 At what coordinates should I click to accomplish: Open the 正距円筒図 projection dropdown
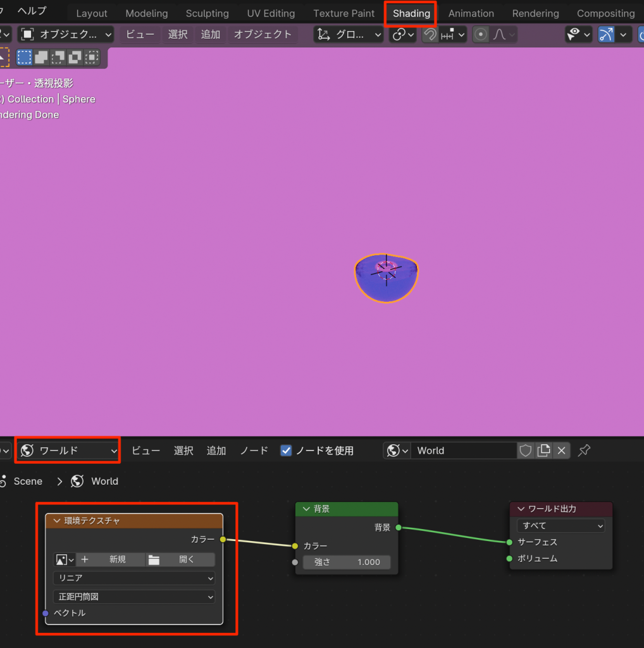point(134,597)
